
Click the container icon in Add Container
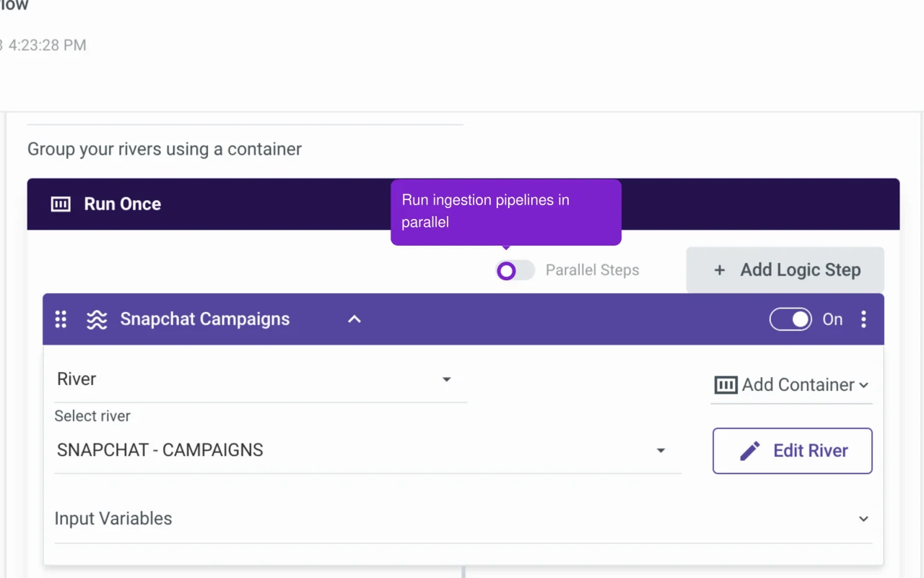(726, 384)
